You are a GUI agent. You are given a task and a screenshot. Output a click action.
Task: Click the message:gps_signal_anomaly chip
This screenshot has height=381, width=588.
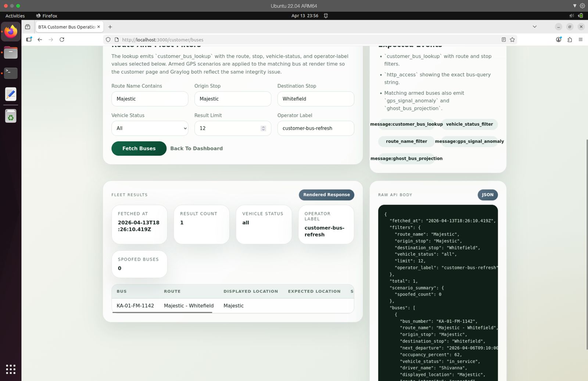[x=469, y=142]
